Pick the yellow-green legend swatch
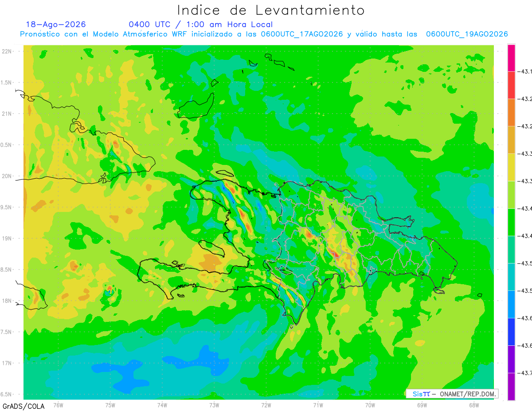Viewport: 532px width, 411px height. 511,195
